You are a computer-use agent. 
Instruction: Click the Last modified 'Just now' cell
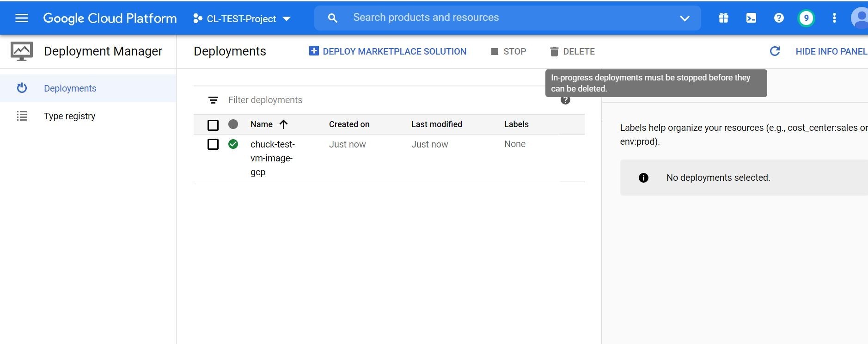pyautogui.click(x=430, y=144)
